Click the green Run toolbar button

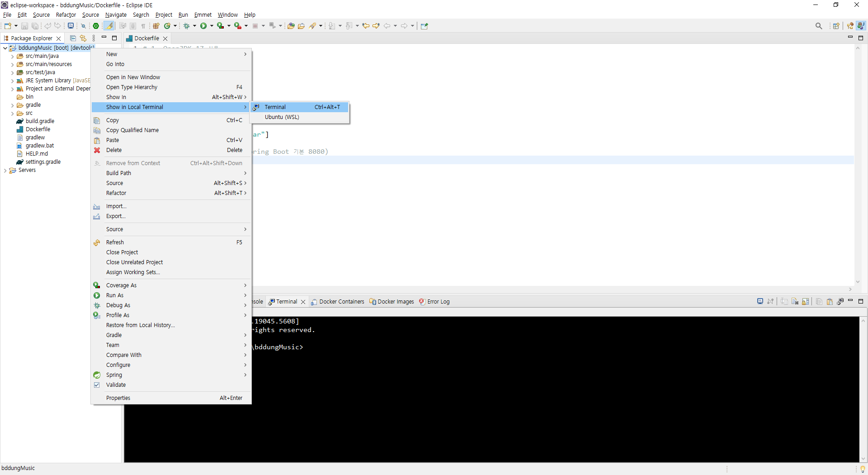(x=203, y=26)
